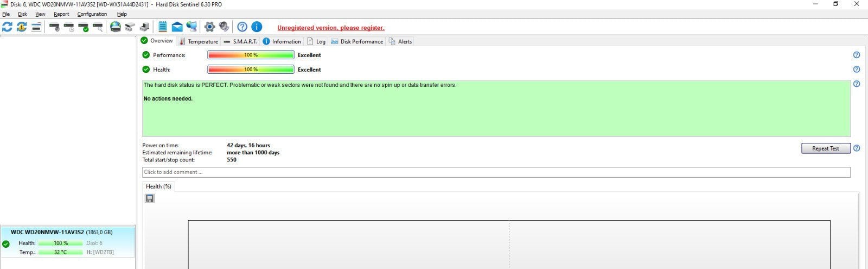Click the two-drives toolbar icon
The height and width of the screenshot is (269, 868).
pos(130,27)
